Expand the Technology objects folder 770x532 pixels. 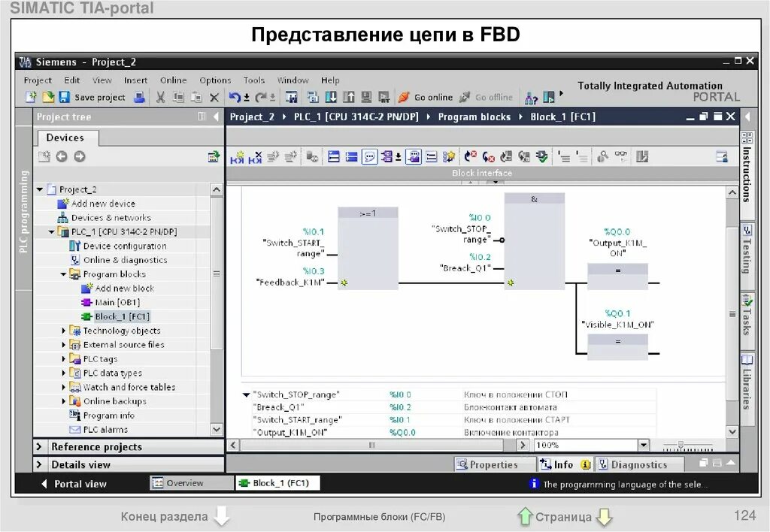coord(63,331)
